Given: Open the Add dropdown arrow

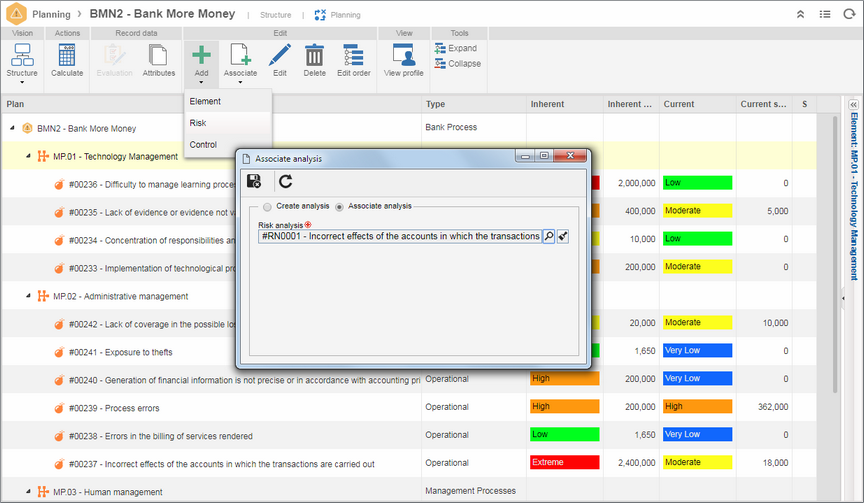Looking at the screenshot, I should click(x=201, y=82).
